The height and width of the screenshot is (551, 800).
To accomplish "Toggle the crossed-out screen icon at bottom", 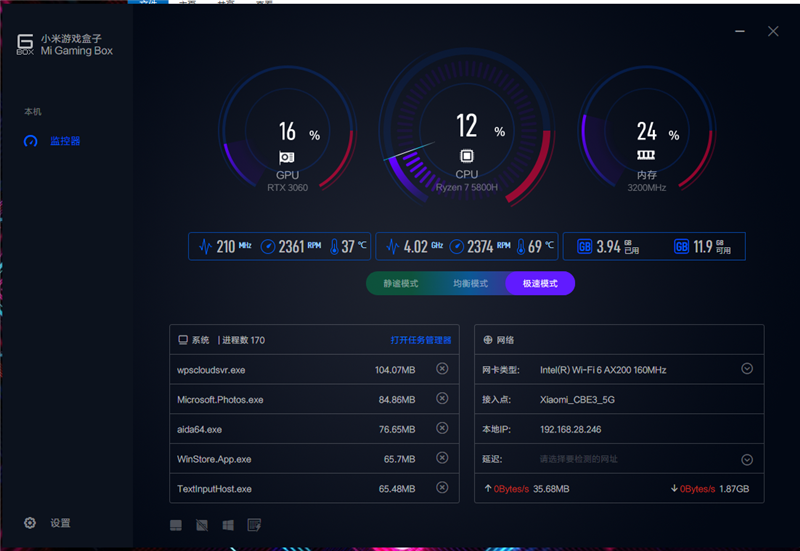I will (202, 525).
